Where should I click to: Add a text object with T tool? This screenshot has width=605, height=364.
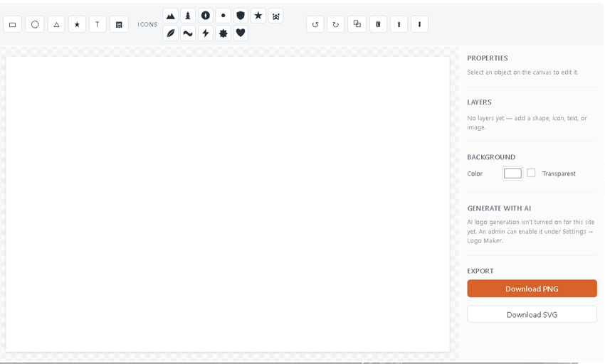tap(98, 24)
